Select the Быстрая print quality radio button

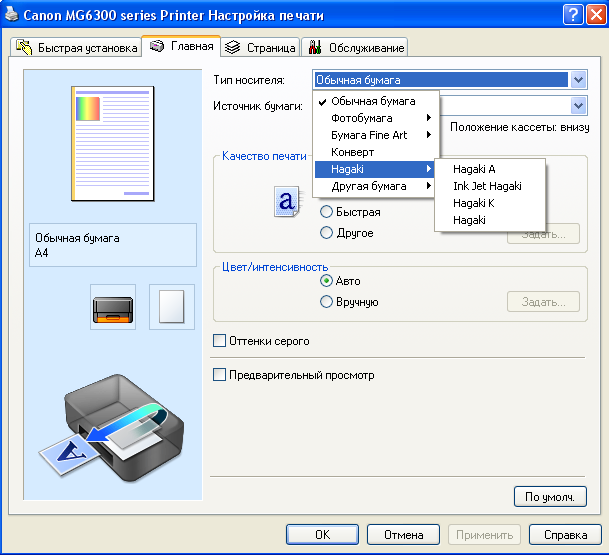click(326, 212)
